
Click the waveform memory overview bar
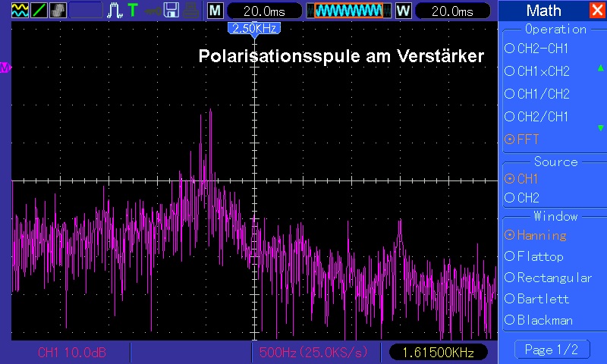tap(349, 11)
